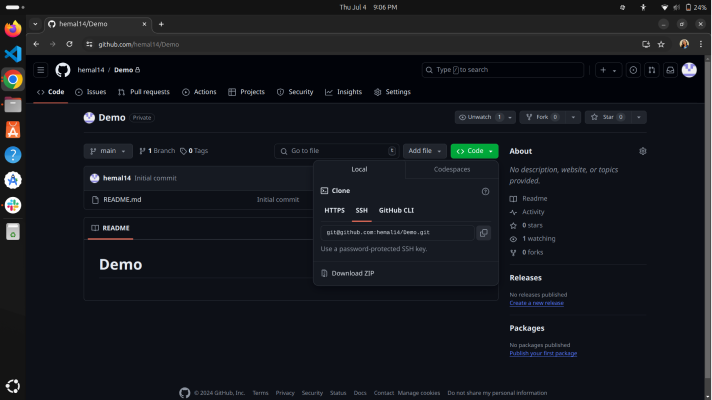View the 1 Branch link
Screen dimensions: 712x400
[157, 151]
